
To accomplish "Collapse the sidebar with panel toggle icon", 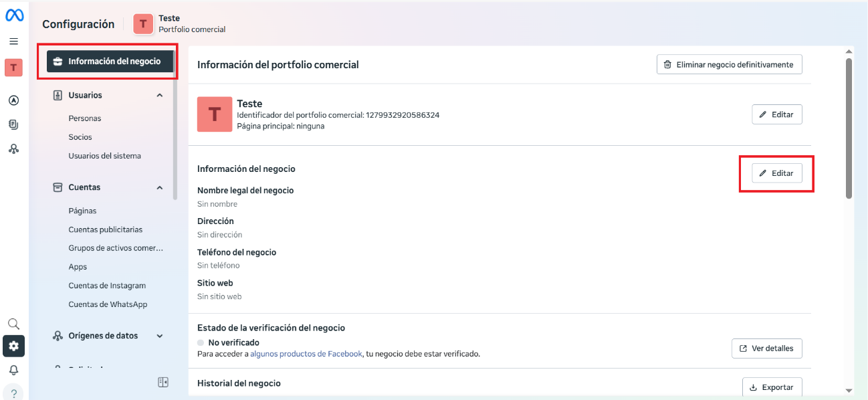I will pyautogui.click(x=163, y=382).
